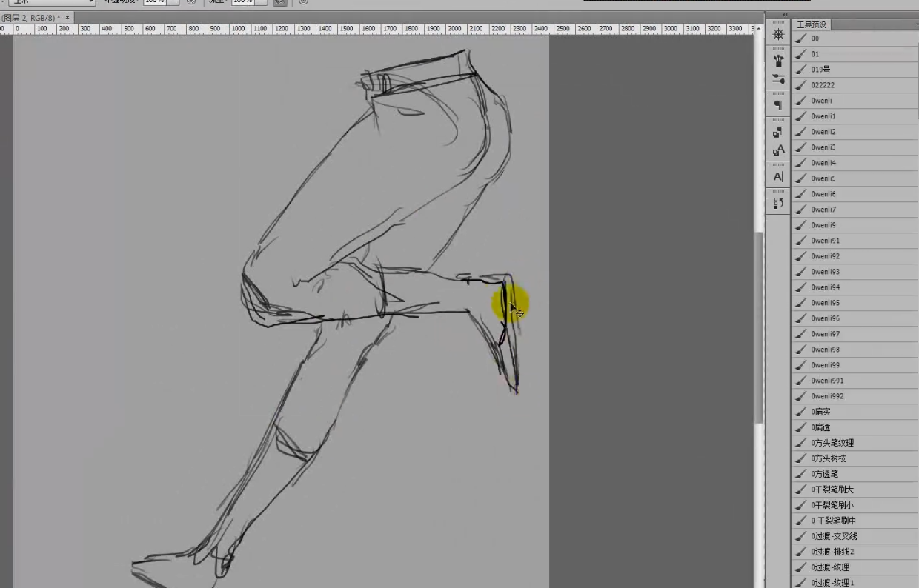Select the 0扁实 brush preset
This screenshot has width=919, height=588.
855,412
